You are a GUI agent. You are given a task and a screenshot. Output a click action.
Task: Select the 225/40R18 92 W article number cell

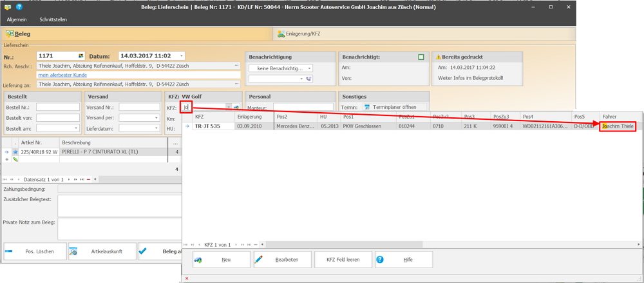[x=39, y=151]
